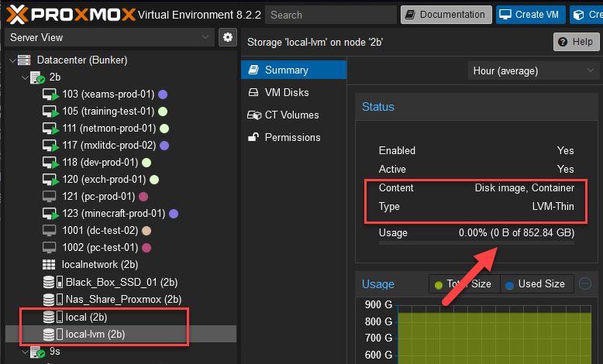Click the gear icon next to Server View
Screen dimensions: 603x364
click(227, 37)
